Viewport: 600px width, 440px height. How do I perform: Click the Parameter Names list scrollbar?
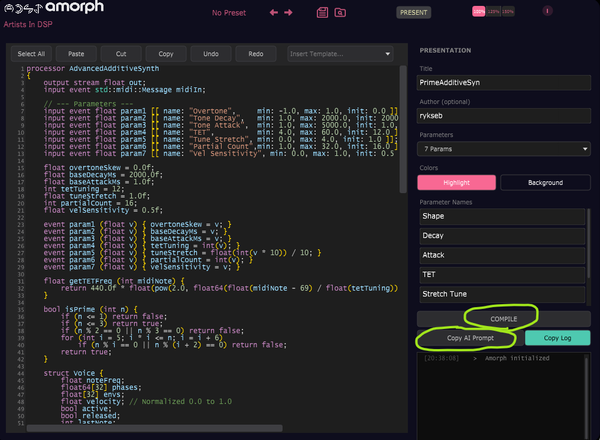[589, 243]
